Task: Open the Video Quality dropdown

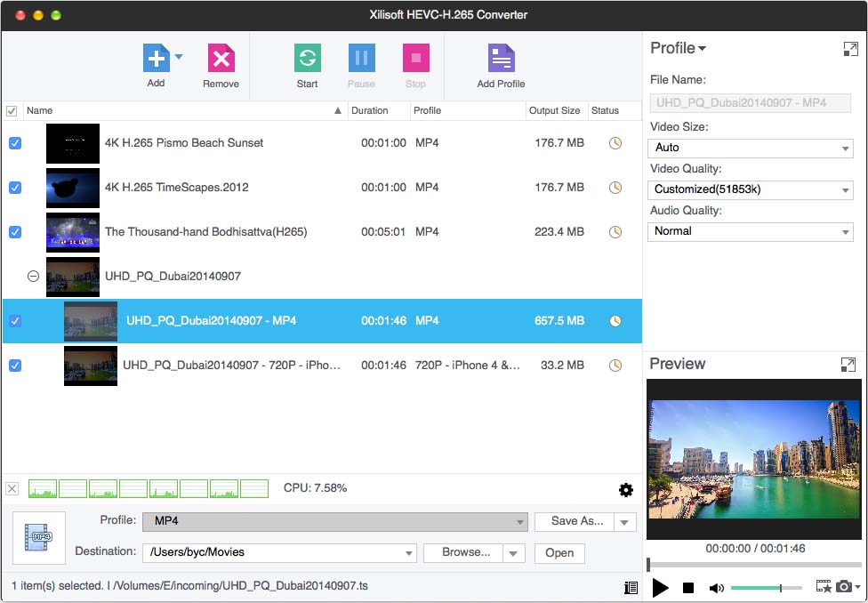Action: coord(750,190)
